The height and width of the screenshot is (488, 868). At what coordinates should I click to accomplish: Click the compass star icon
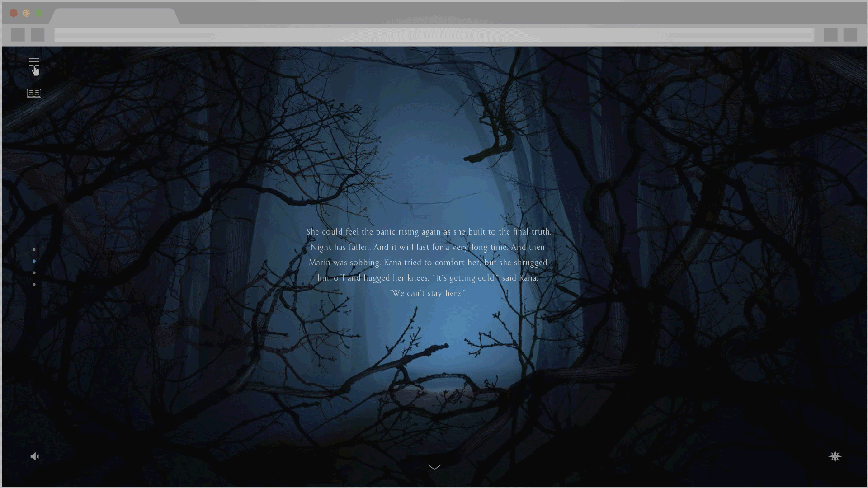click(x=835, y=456)
